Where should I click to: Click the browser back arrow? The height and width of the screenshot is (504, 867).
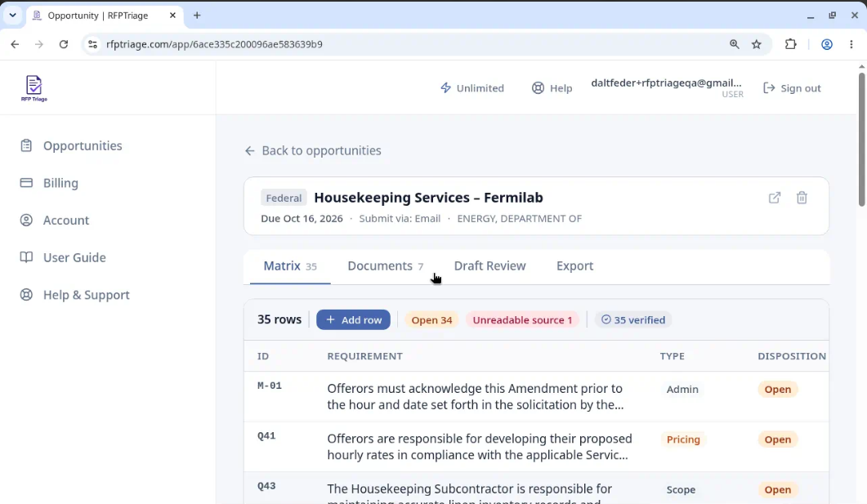pyautogui.click(x=15, y=44)
